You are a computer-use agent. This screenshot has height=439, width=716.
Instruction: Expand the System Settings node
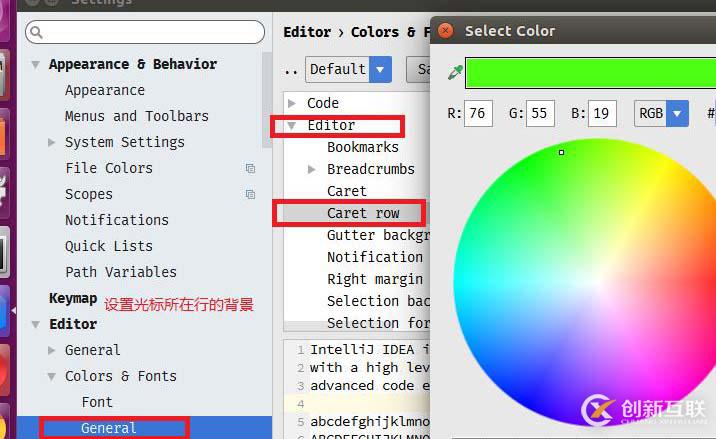[52, 143]
